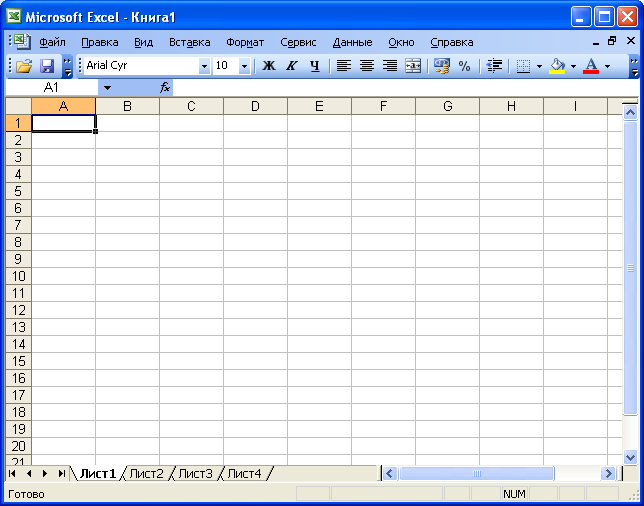Center-align cell text
644x506 pixels.
point(367,66)
